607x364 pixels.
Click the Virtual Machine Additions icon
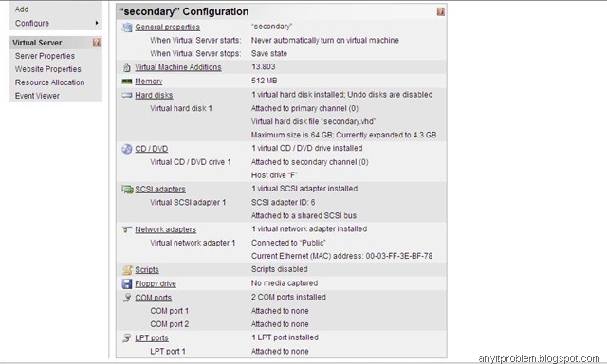[x=126, y=67]
